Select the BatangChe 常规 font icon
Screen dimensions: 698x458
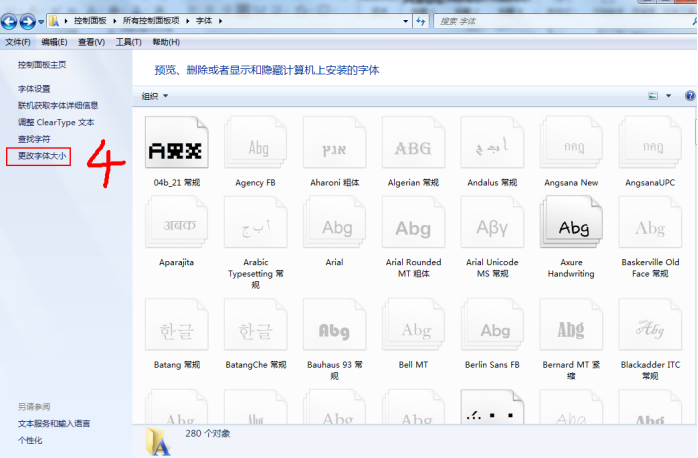(256, 324)
